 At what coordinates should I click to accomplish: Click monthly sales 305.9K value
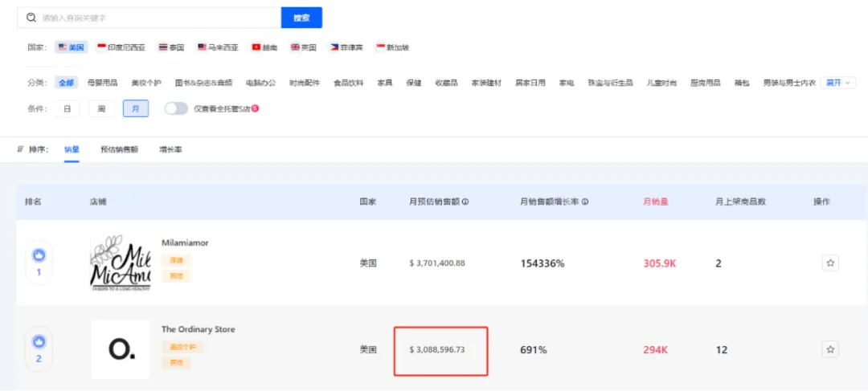pyautogui.click(x=660, y=263)
